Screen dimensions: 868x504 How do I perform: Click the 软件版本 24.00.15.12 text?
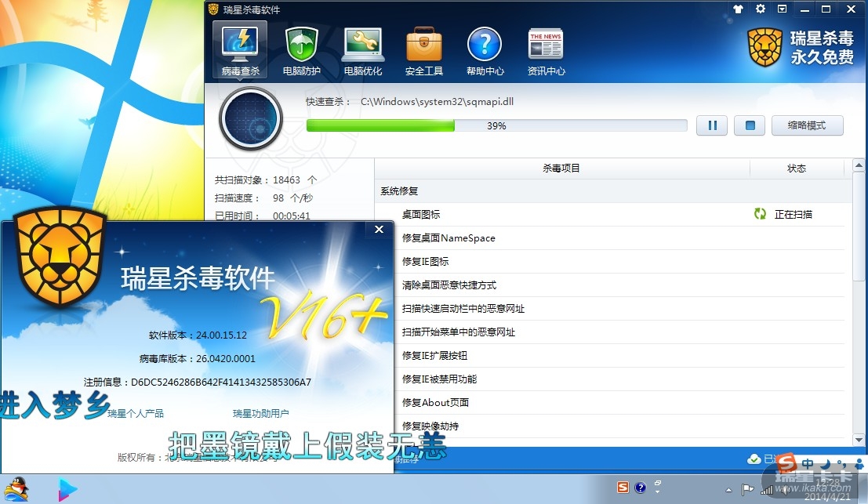[198, 335]
